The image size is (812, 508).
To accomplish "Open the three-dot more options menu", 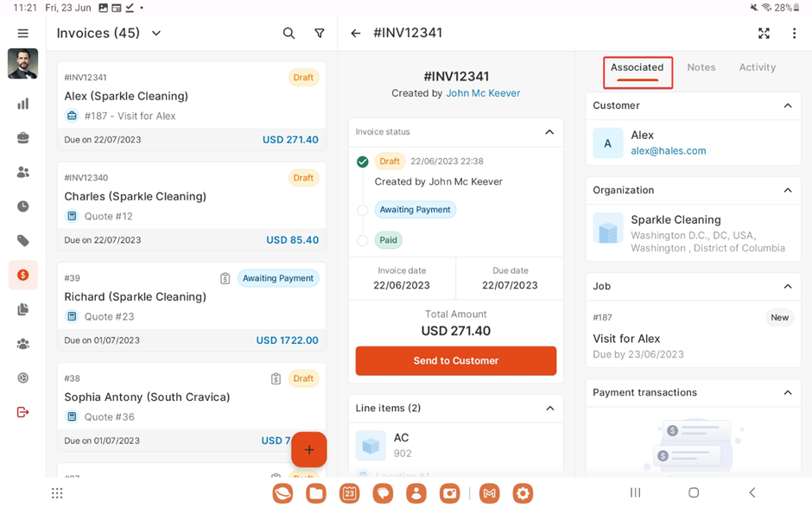I will coord(794,34).
